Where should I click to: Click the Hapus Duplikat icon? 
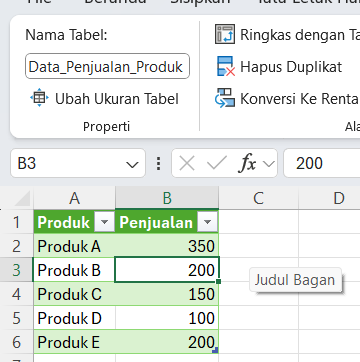tap(226, 67)
